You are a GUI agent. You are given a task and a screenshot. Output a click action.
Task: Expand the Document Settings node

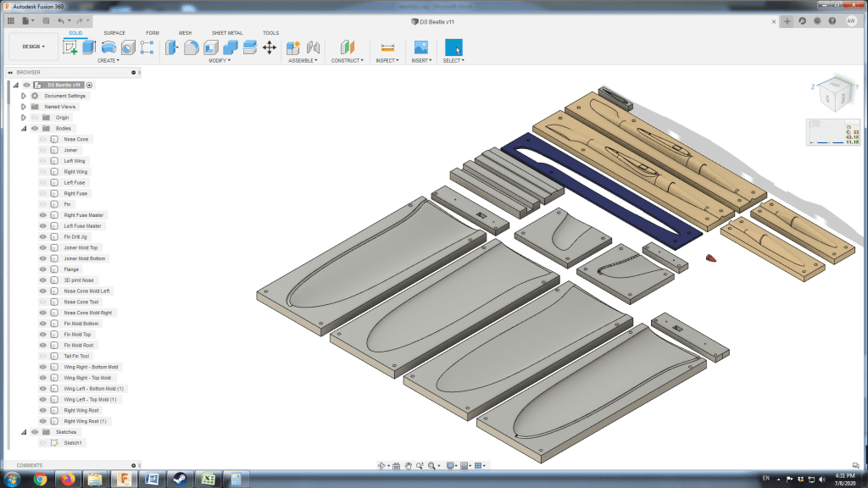(x=24, y=96)
